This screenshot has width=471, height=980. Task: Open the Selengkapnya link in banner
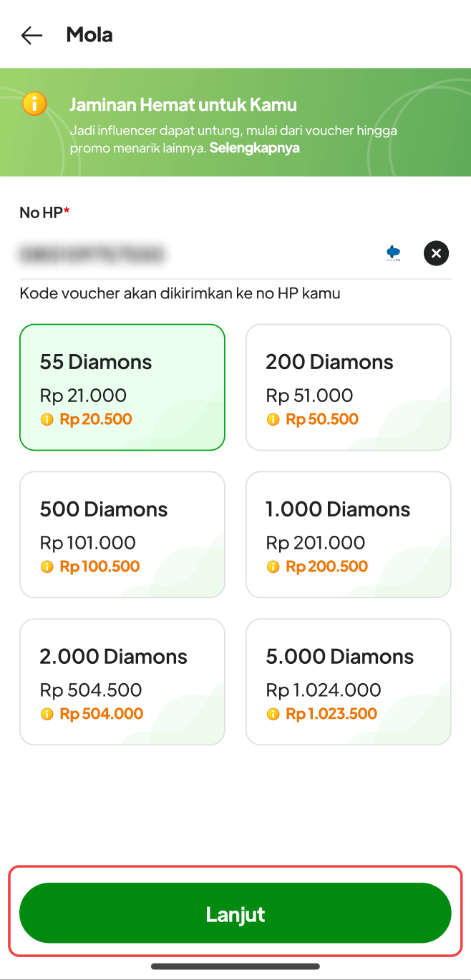pos(254,149)
